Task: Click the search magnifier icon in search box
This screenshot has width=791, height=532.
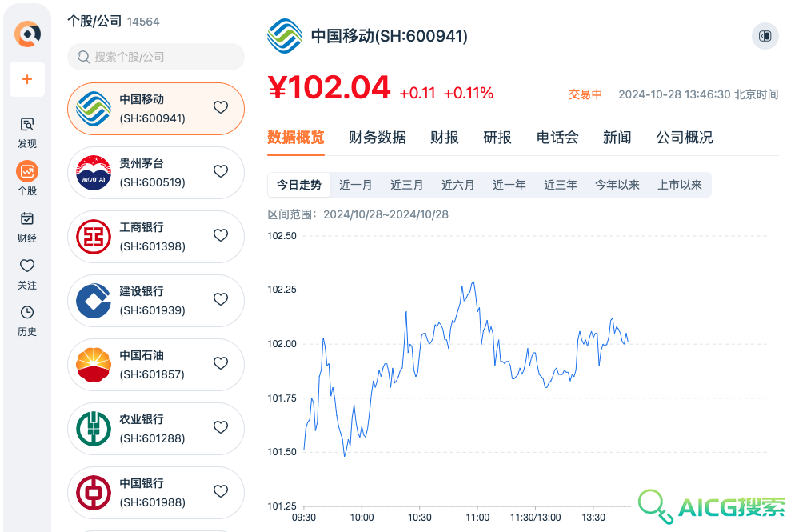Action: coord(83,57)
